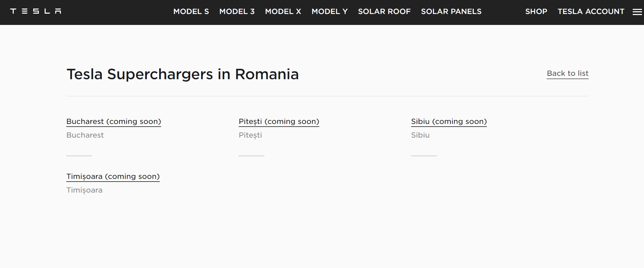Image resolution: width=644 pixels, height=268 pixels.
Task: Click the gray Timișoara city label
Action: coord(84,190)
